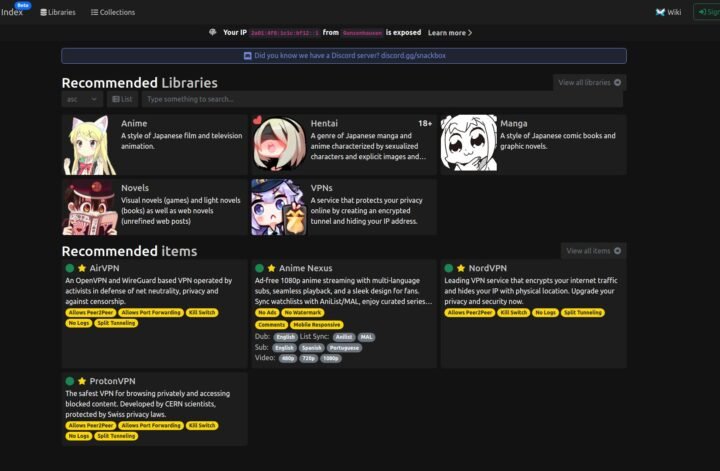The image size is (720, 471).
Task: Open the Collections menu item
Action: coord(112,12)
